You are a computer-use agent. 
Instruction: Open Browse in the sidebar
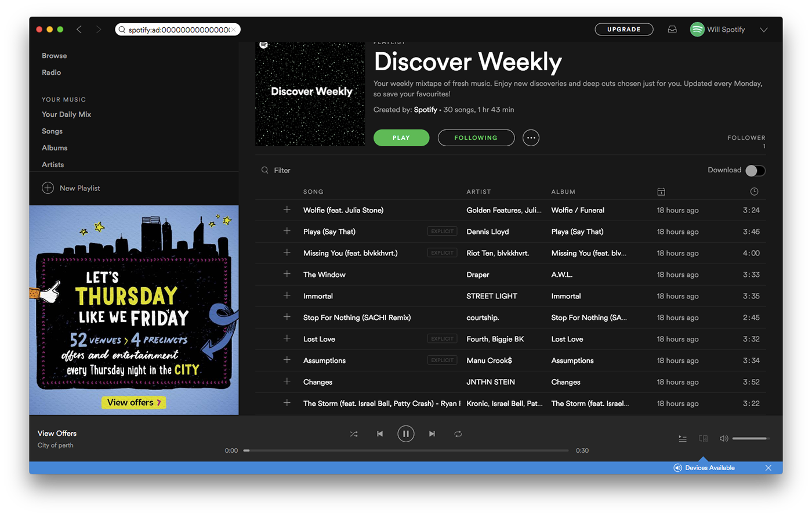pos(55,56)
